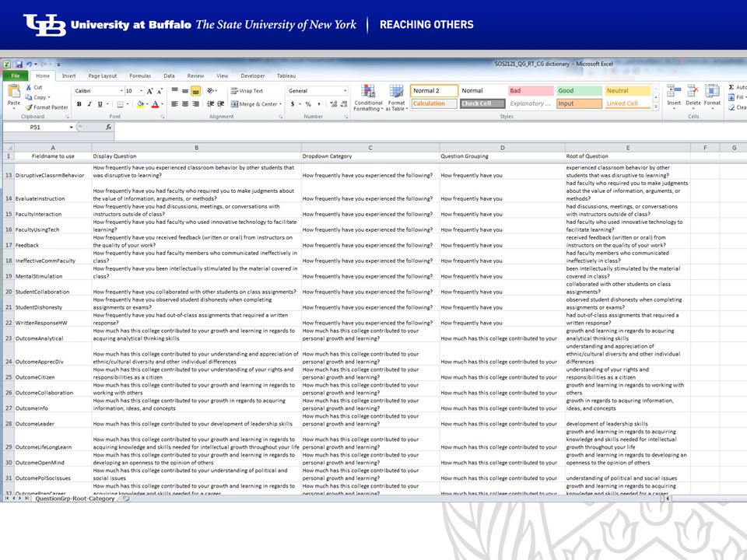Expand the cell styles gallery More arrow
Screen dimensions: 747x560
pyautogui.click(x=656, y=107)
